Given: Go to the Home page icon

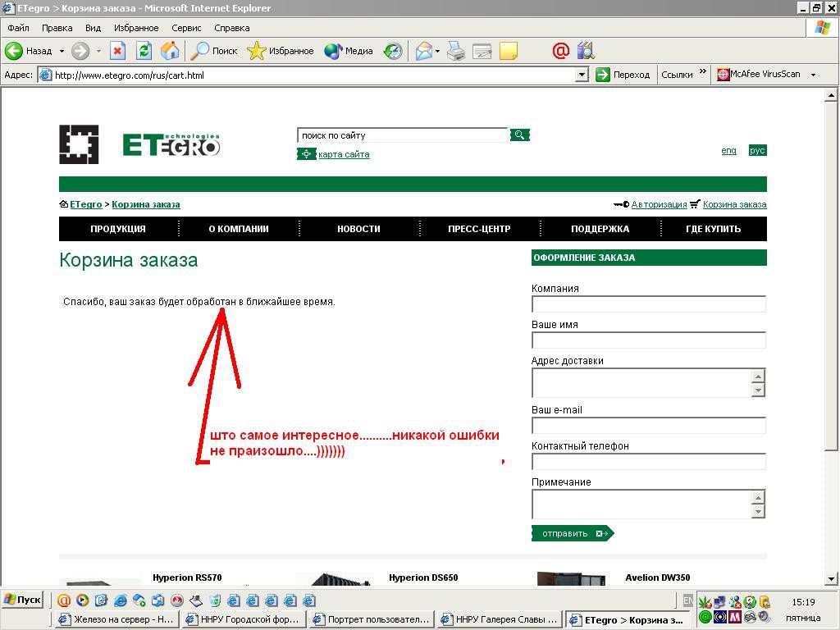Looking at the screenshot, I should (170, 51).
